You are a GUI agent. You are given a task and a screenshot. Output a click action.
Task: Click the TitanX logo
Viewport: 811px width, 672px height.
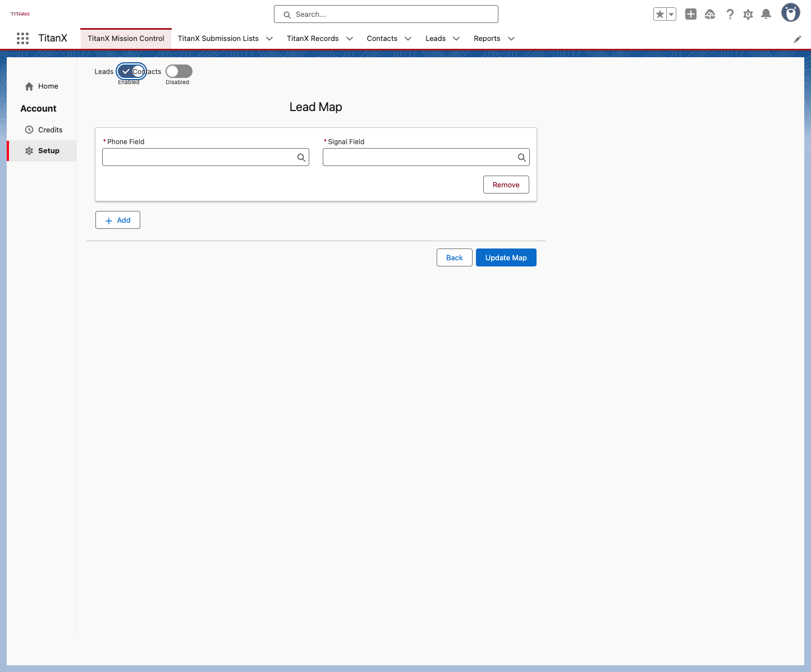coord(20,14)
